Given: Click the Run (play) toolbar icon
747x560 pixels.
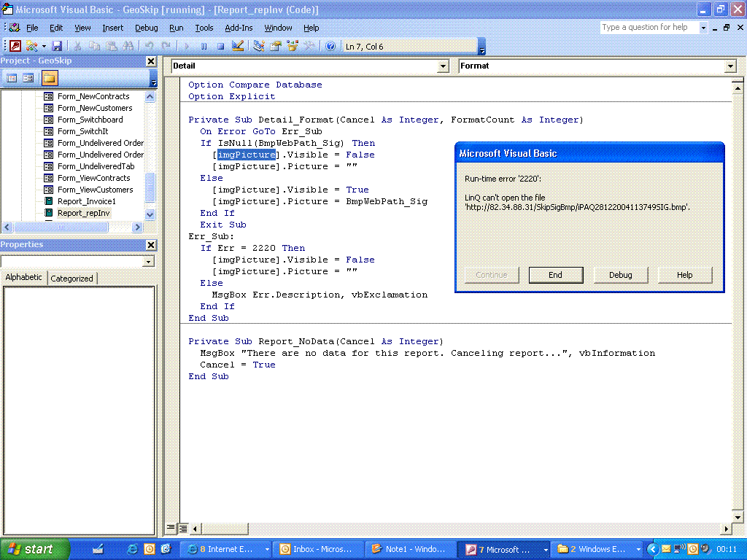Looking at the screenshot, I should 187,46.
